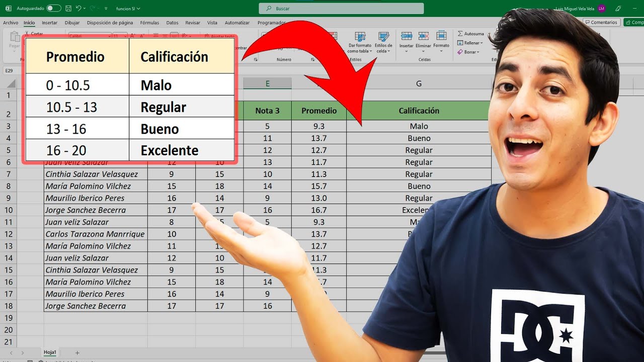Click the 'Nota 3' header cell
The image size is (644, 362).
point(267,111)
